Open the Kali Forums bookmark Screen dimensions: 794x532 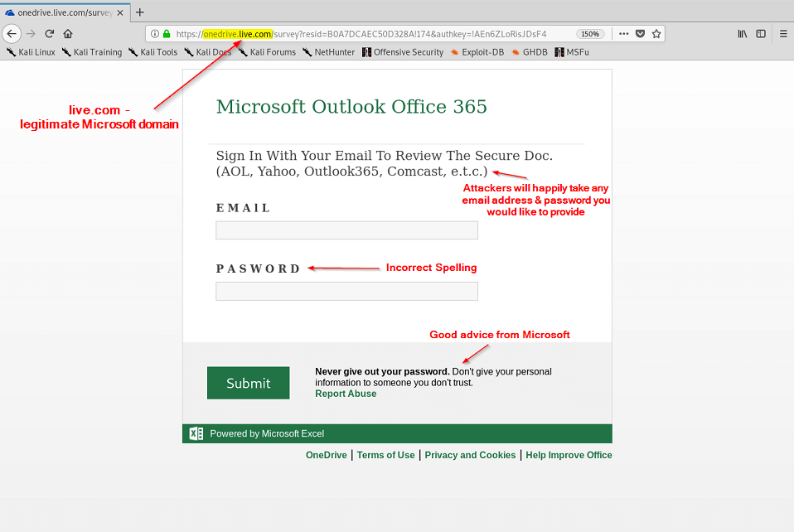[267, 52]
